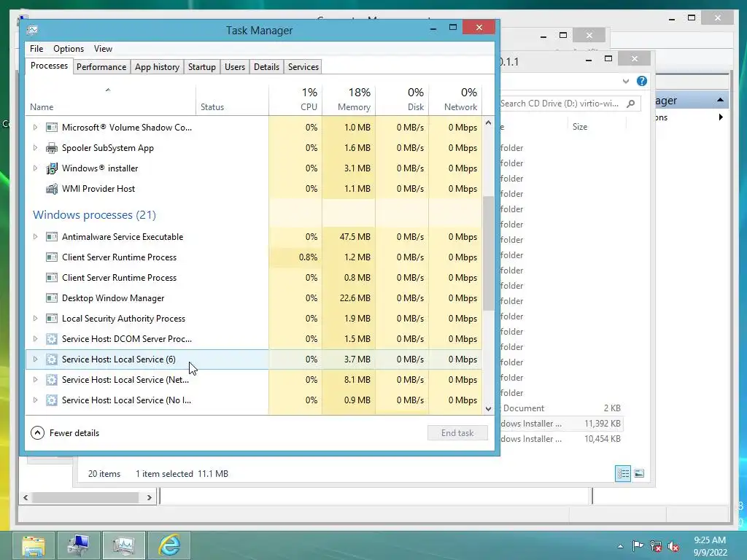747x560 pixels.
Task: Switch to the Details tab
Action: (266, 66)
